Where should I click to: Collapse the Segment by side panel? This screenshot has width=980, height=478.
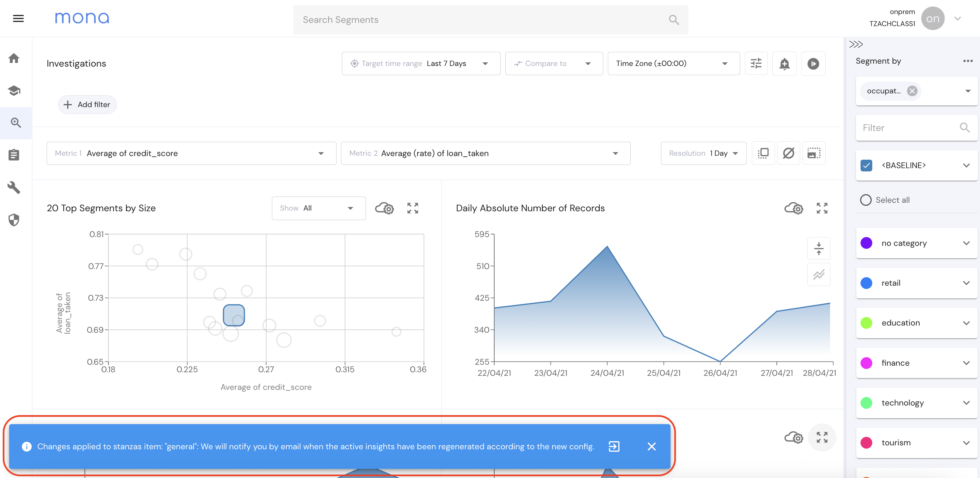[856, 44]
